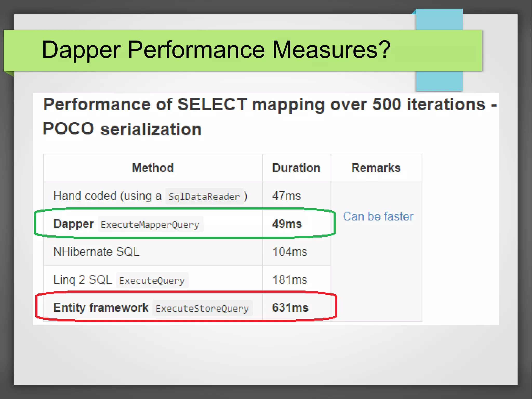This screenshot has width=532, height=399.
Task: Click the 'Can be faster' link
Action: pos(378,217)
